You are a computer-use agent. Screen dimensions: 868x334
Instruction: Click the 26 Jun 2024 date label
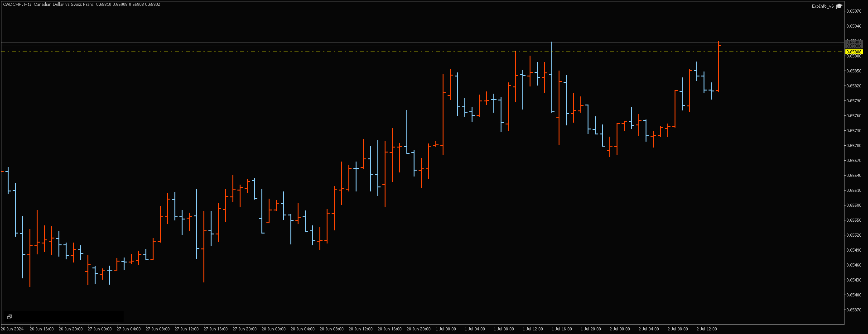click(x=12, y=329)
